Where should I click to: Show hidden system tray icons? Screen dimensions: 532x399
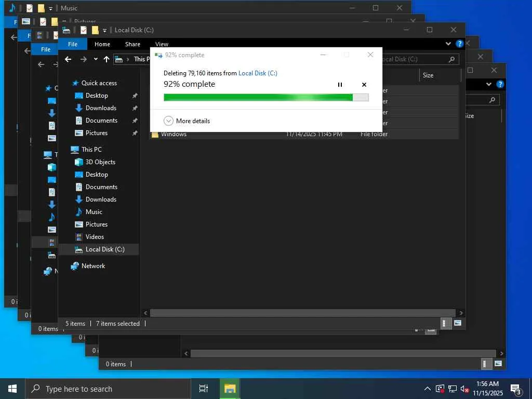point(428,389)
